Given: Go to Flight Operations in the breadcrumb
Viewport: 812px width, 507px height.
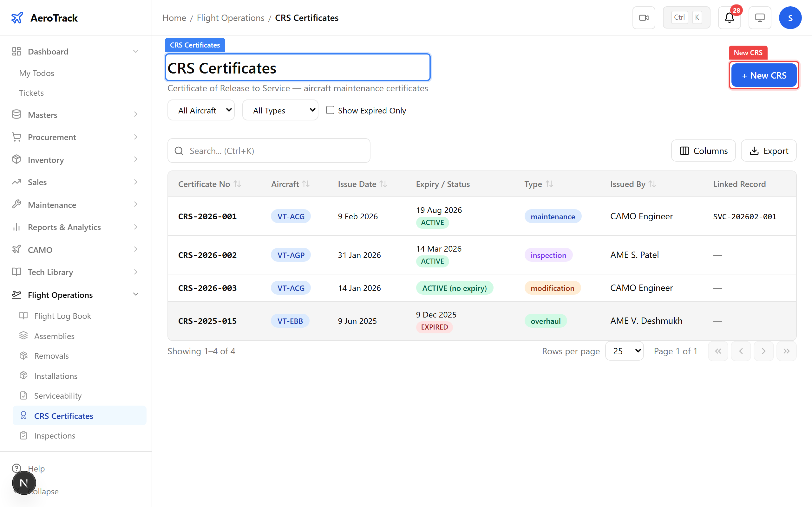Looking at the screenshot, I should pos(231,18).
